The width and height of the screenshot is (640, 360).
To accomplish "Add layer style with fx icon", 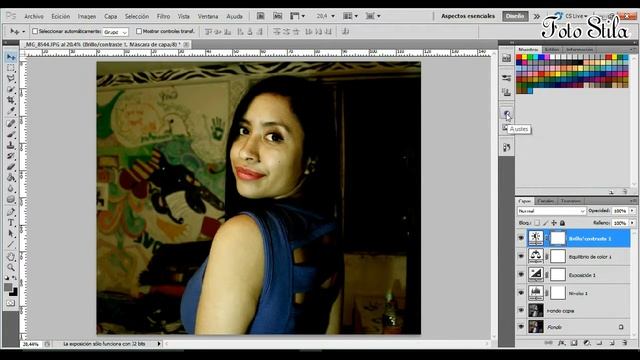I will pyautogui.click(x=562, y=343).
